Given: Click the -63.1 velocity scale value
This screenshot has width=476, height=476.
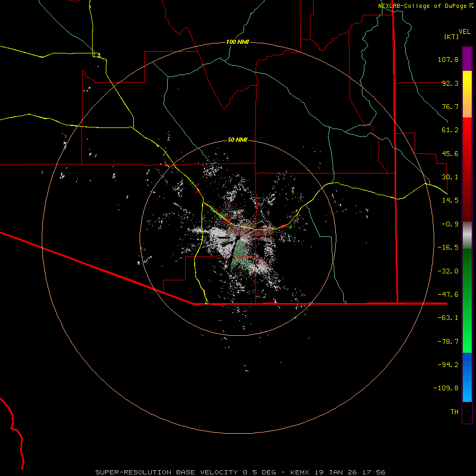Looking at the screenshot, I should point(448,318).
